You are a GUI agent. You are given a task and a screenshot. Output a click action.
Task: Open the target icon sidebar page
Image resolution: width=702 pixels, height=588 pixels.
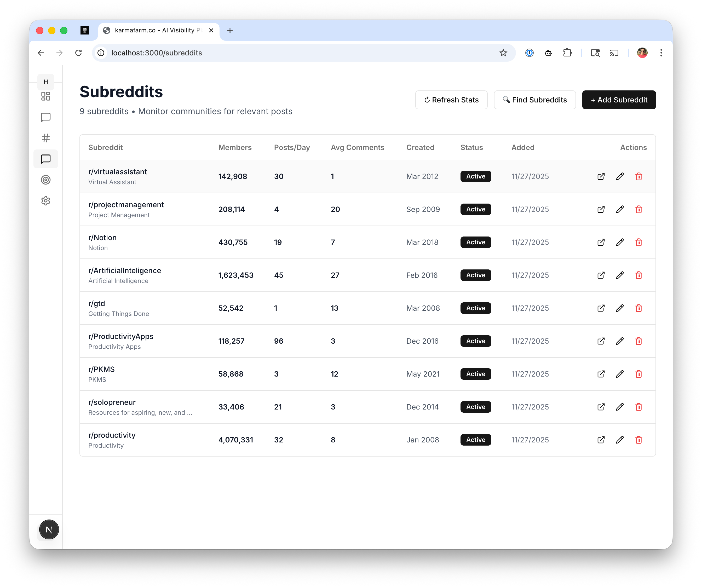pyautogui.click(x=46, y=180)
